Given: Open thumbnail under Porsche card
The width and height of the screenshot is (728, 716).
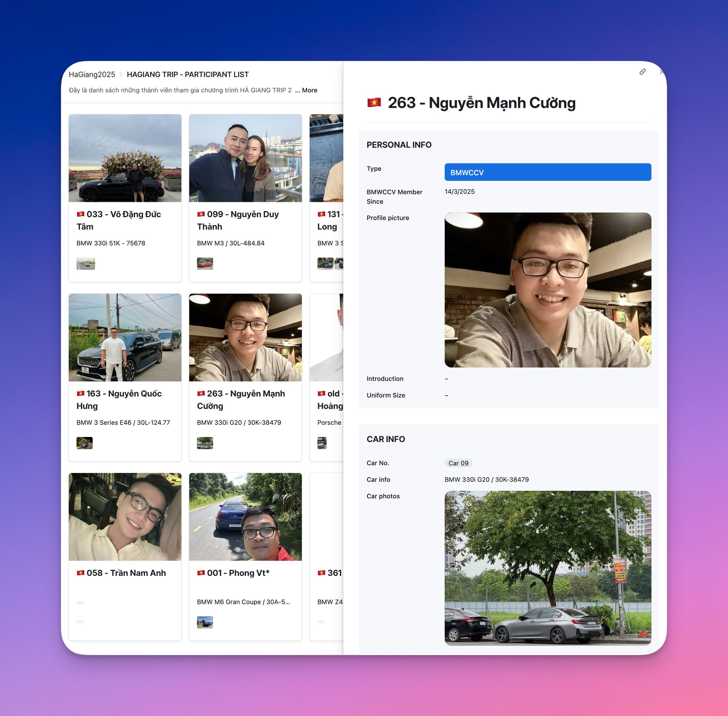Looking at the screenshot, I should point(322,443).
